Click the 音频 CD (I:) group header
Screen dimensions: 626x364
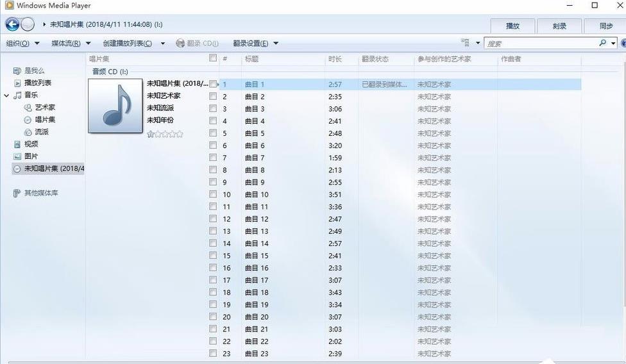click(110, 72)
